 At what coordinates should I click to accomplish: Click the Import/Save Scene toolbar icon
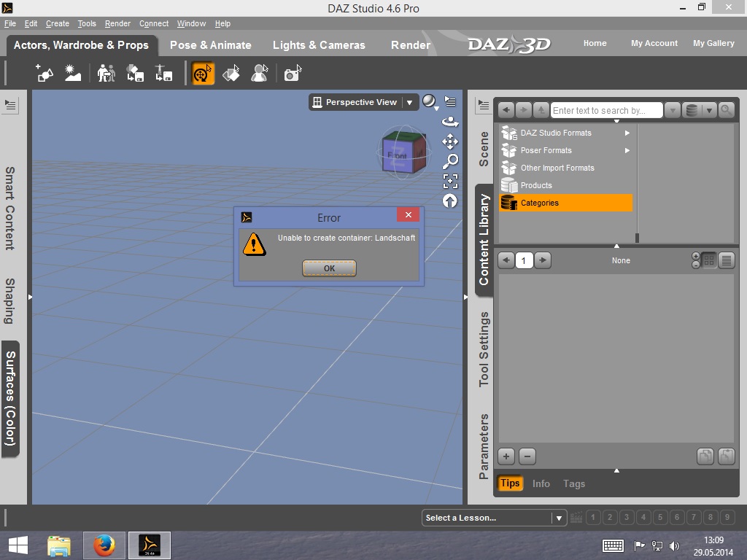pos(135,74)
